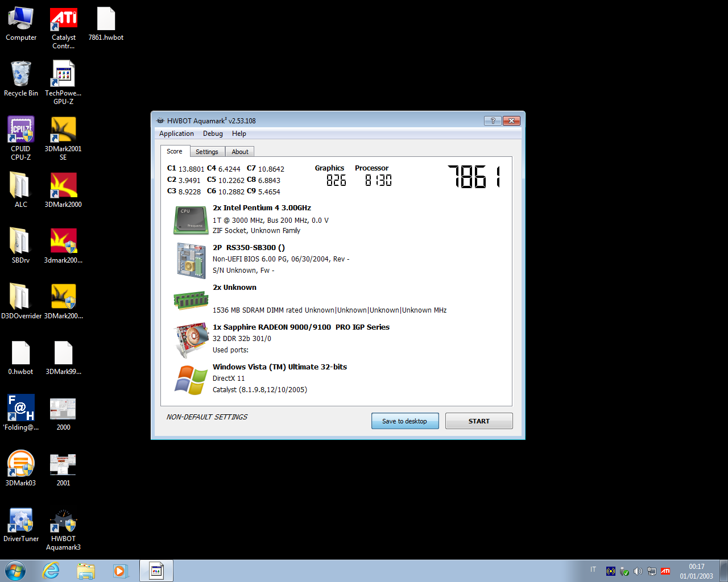
Task: Click the Processor score 8130
Action: [378, 180]
